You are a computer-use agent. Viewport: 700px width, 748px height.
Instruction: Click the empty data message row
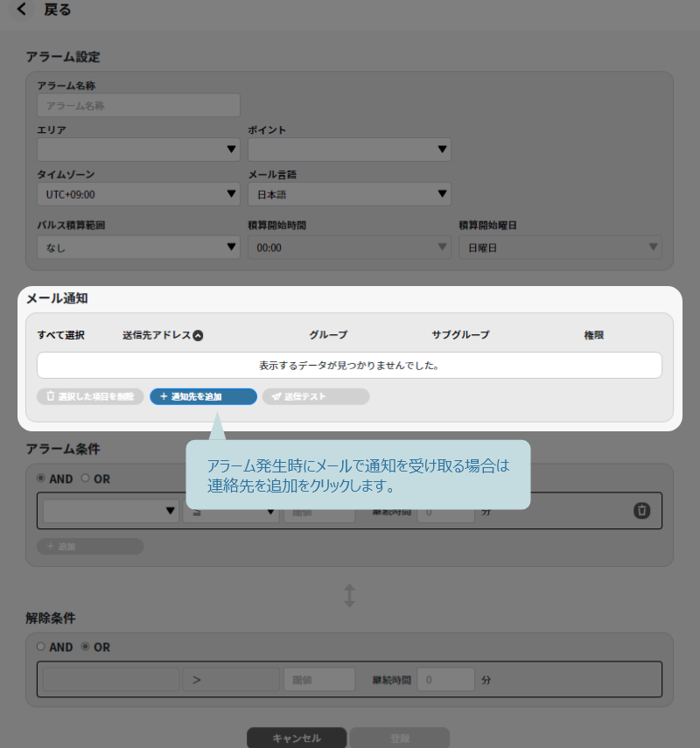(349, 366)
